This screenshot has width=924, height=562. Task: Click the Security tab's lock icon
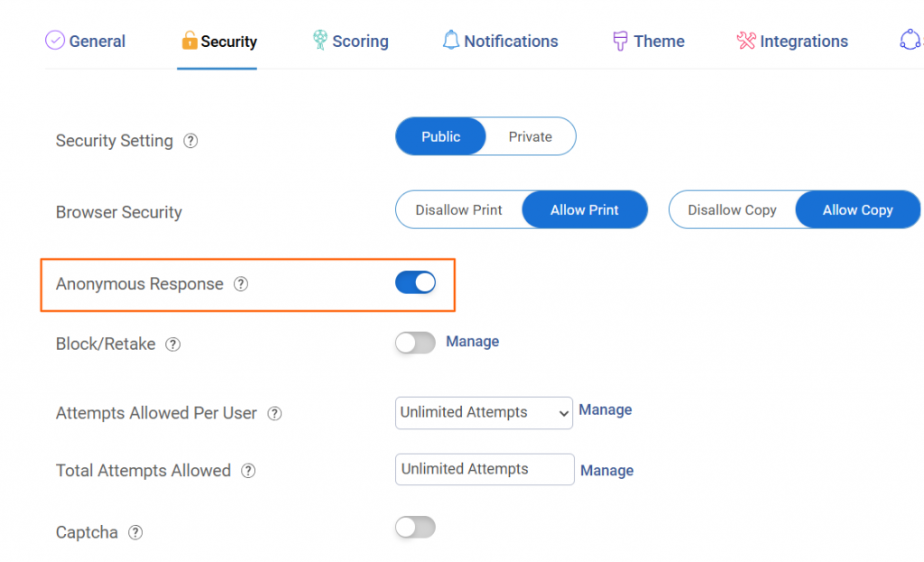coord(189,40)
